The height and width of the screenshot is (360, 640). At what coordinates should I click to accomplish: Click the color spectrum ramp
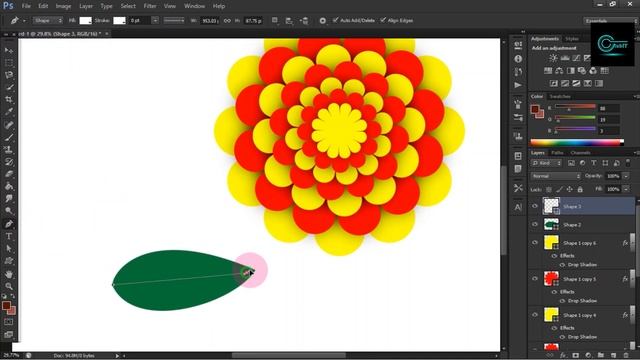(x=577, y=142)
